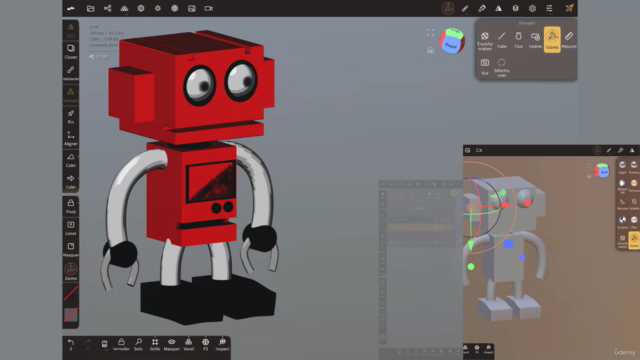This screenshot has height=360, width=640.
Task: Toggle the Pin option
Action: coord(71,116)
